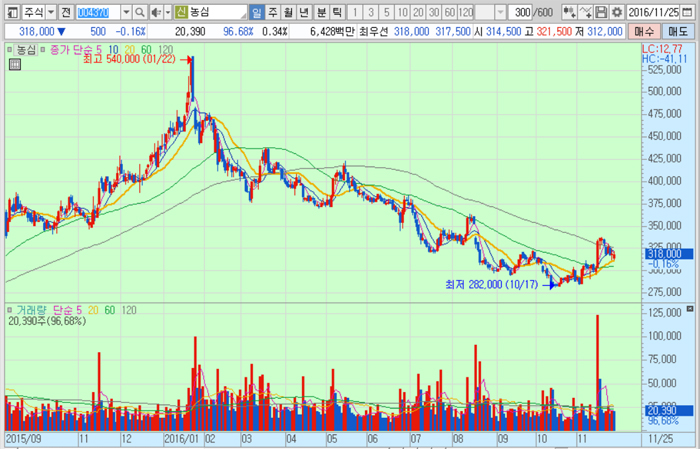
Task: Click the chart panel layout icon at top-left
Action: pos(11,12)
